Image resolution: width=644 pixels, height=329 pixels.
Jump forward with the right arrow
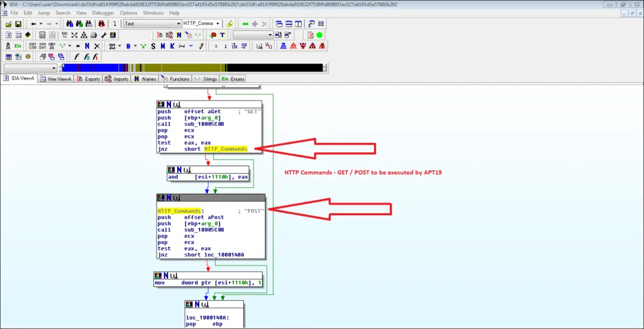49,24
